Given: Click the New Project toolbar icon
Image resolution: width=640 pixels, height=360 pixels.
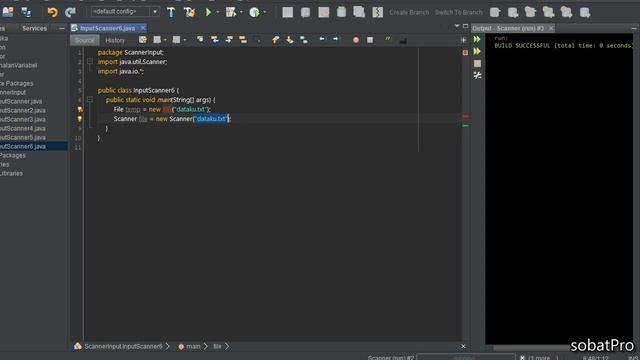Looking at the screenshot, I should pyautogui.click(x=8, y=12).
